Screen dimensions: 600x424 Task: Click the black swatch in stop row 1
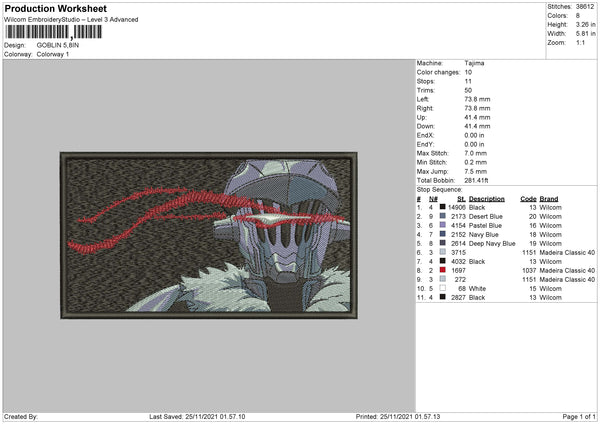(443, 207)
